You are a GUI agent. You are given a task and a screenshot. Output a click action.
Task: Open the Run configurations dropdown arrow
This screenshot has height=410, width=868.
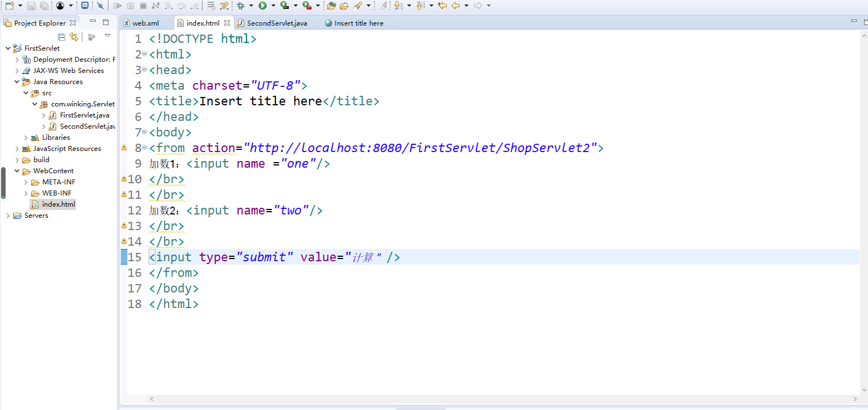(x=273, y=6)
